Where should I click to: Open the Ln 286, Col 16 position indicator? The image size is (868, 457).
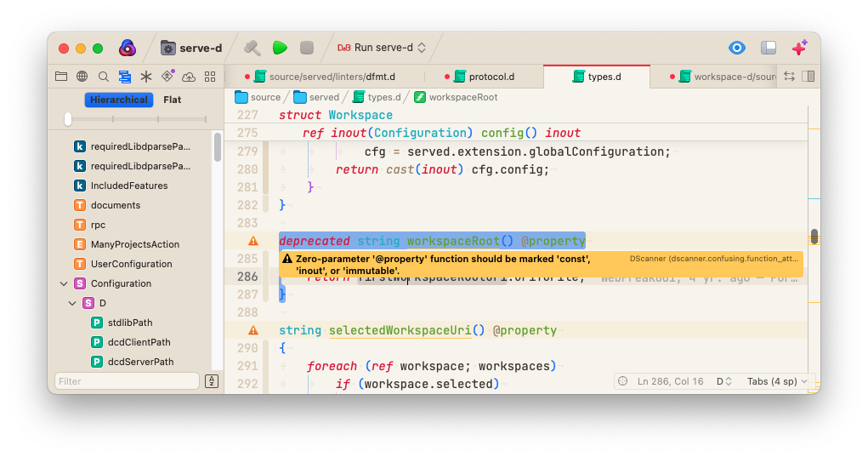pos(671,381)
